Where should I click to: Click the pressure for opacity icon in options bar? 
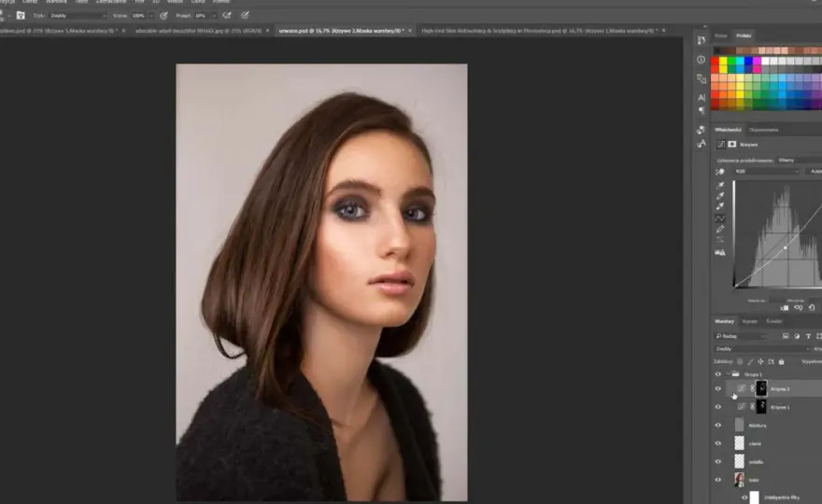click(164, 16)
